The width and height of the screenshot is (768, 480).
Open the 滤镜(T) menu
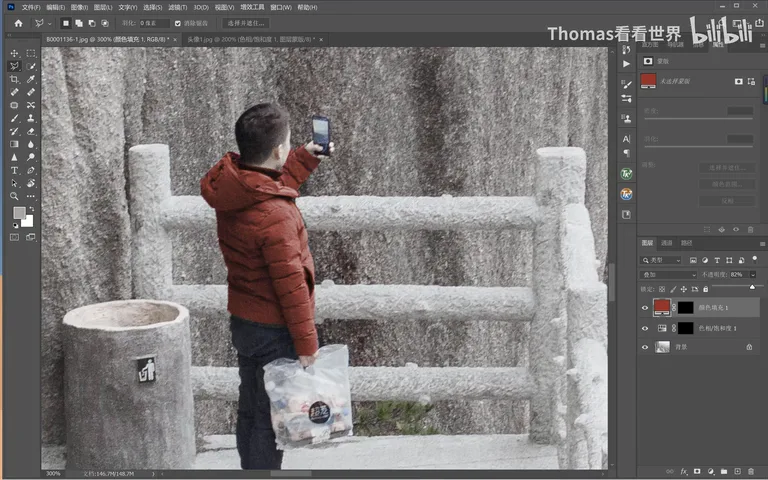click(177, 7)
